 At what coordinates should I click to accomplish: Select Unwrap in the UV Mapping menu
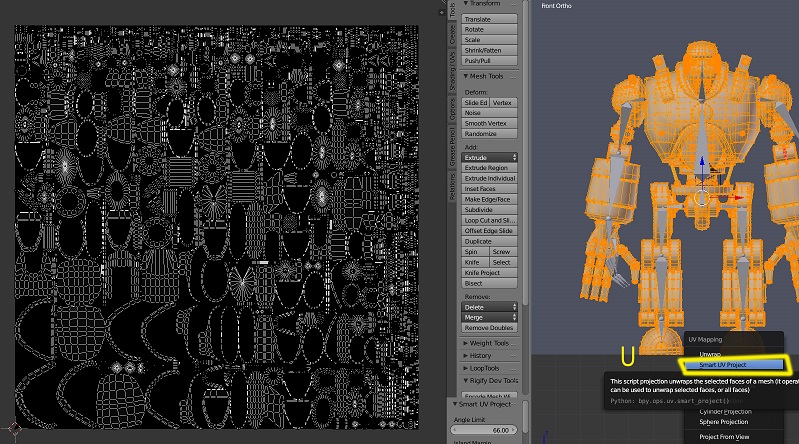pos(710,354)
